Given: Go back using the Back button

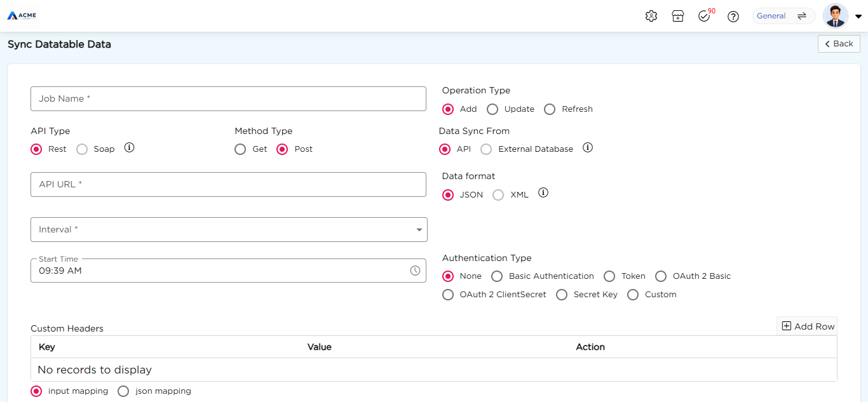Looking at the screenshot, I should click(x=839, y=44).
